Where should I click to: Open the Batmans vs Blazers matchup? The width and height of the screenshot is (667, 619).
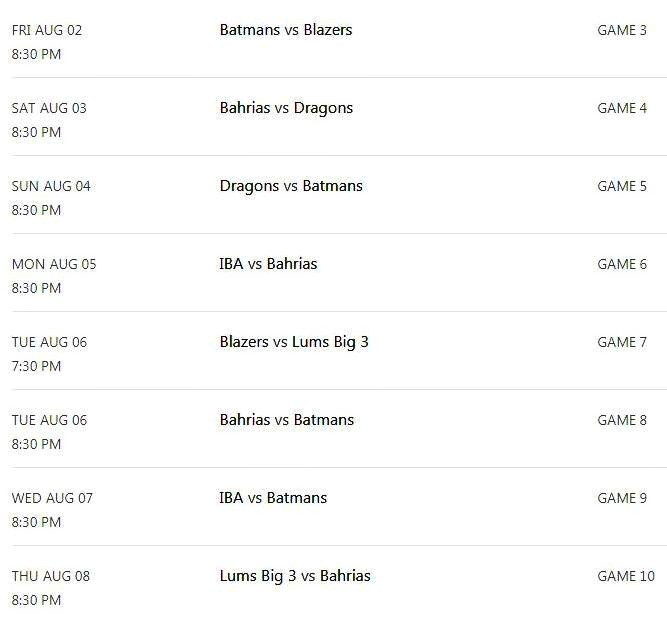[x=286, y=30]
